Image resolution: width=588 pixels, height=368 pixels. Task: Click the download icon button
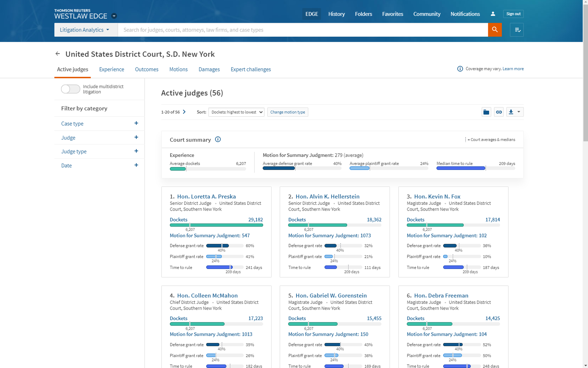(511, 112)
